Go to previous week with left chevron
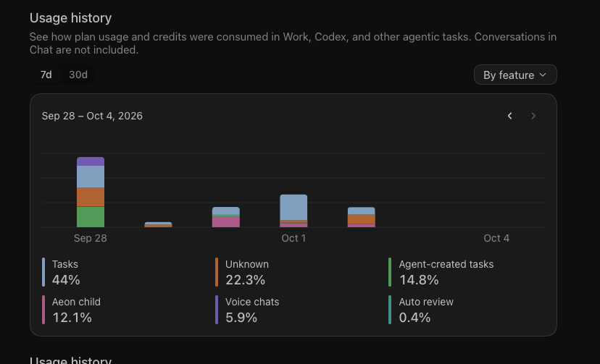600x364 pixels. point(509,116)
